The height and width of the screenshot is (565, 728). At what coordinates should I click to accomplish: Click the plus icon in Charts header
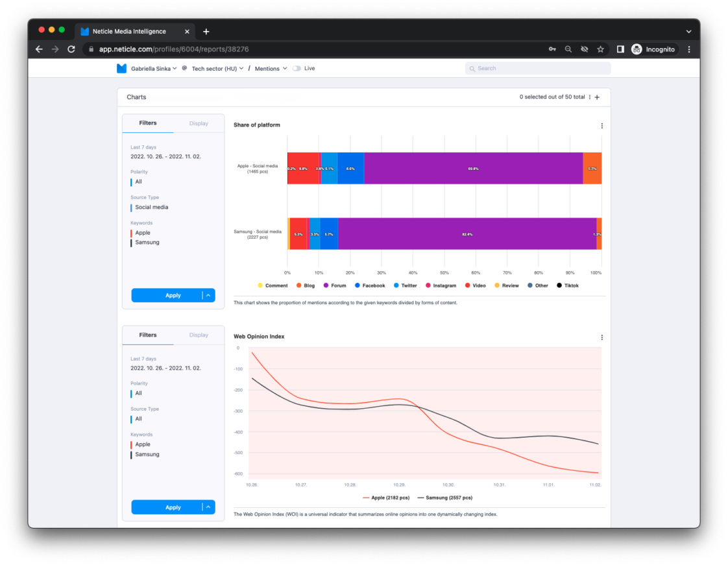click(x=597, y=97)
